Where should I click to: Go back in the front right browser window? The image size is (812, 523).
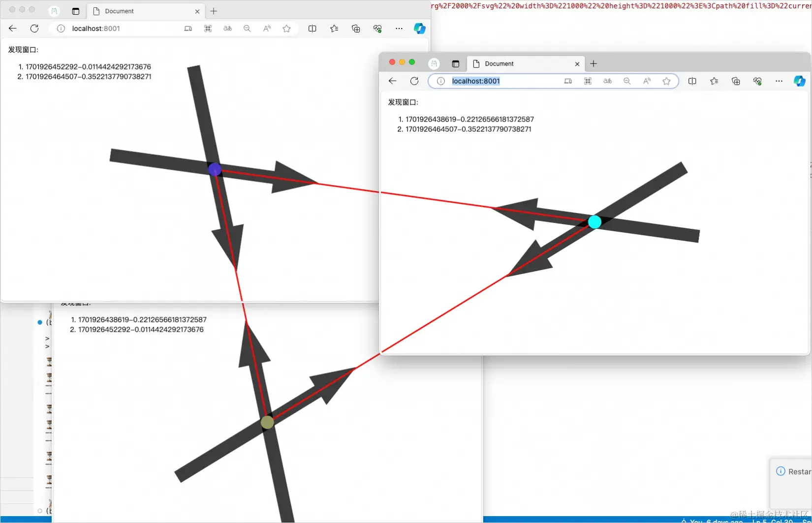(392, 81)
